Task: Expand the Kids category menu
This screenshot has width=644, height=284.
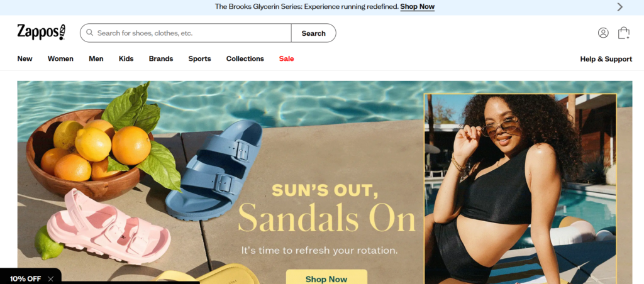Action: click(x=126, y=58)
